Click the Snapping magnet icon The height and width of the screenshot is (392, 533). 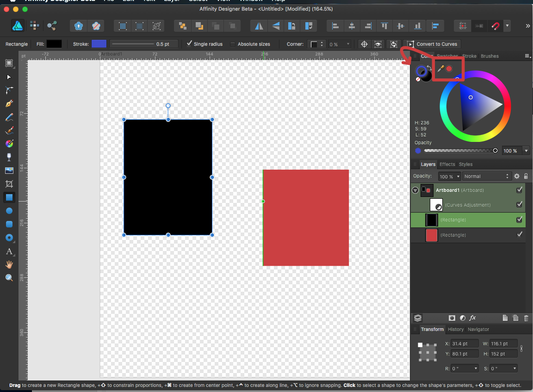click(495, 26)
